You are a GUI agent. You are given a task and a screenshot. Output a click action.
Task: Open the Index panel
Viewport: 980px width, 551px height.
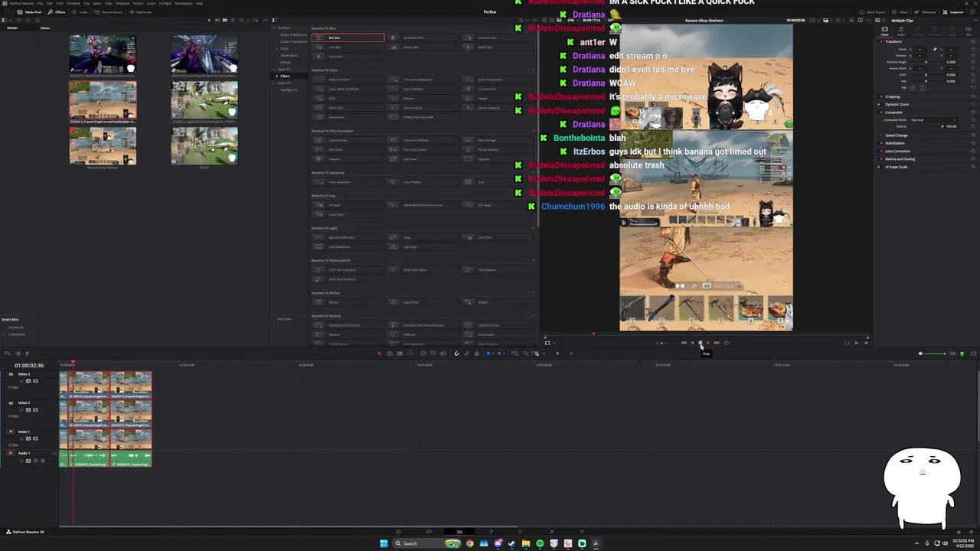(x=80, y=12)
